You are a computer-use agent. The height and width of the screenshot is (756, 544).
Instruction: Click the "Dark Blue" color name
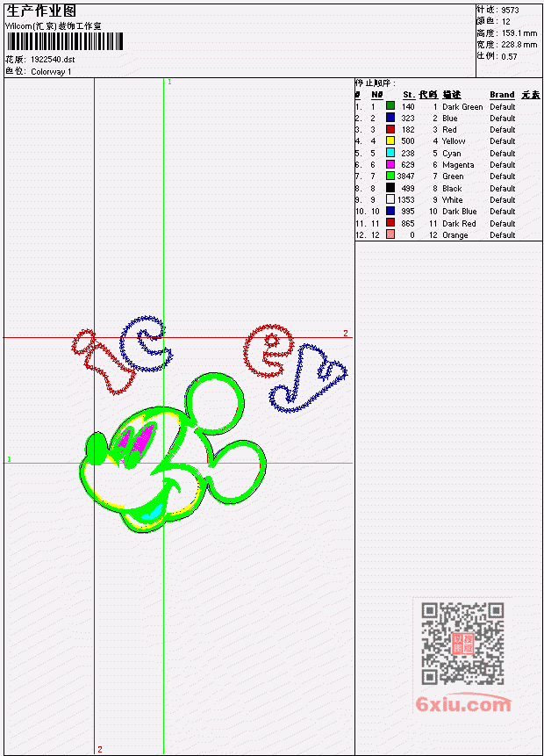pos(460,212)
